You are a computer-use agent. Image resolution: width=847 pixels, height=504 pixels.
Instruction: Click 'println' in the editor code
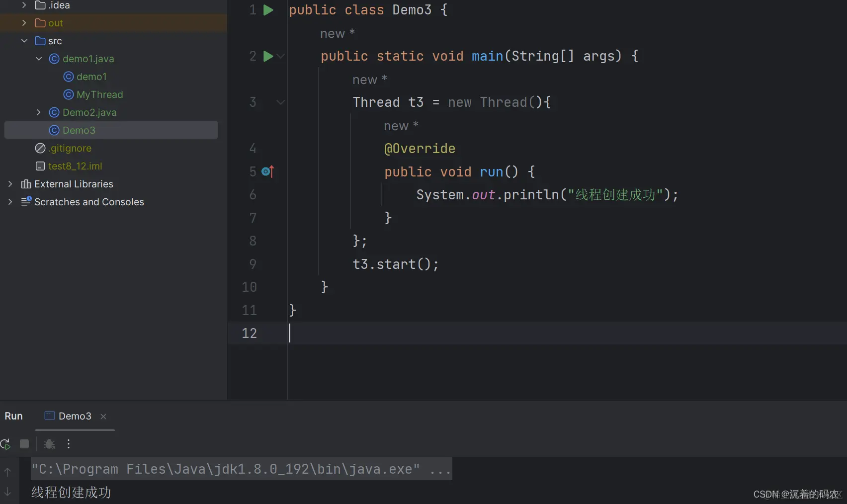[531, 195]
